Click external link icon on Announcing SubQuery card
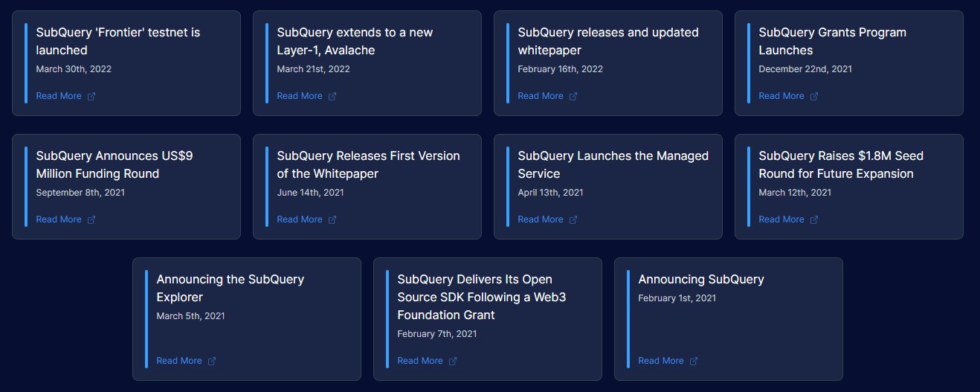980x392 pixels. click(694, 361)
